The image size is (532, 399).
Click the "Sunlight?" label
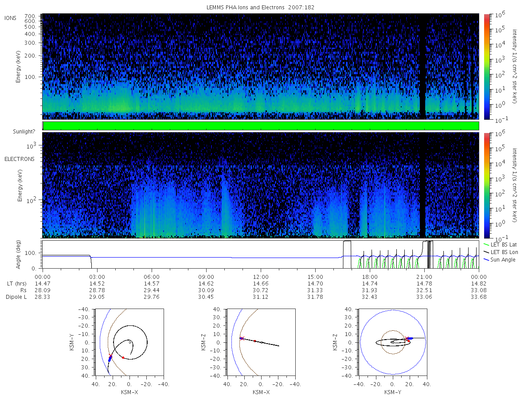tap(25, 132)
